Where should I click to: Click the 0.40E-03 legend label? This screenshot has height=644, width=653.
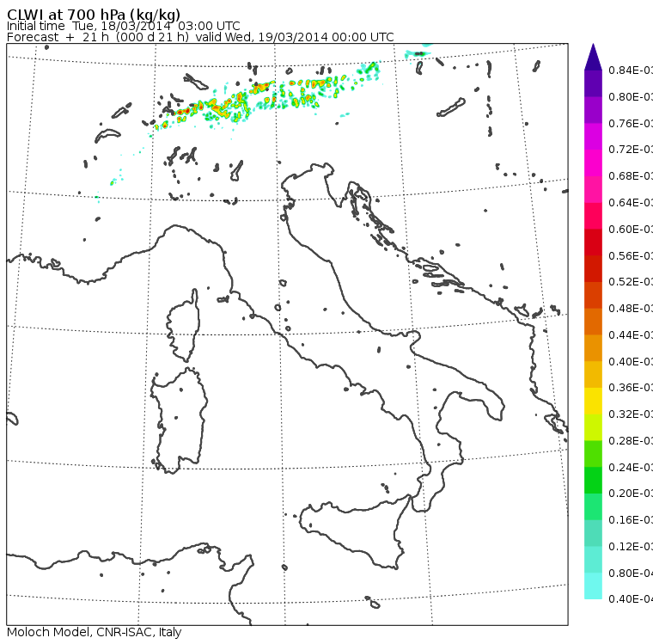[x=631, y=361]
